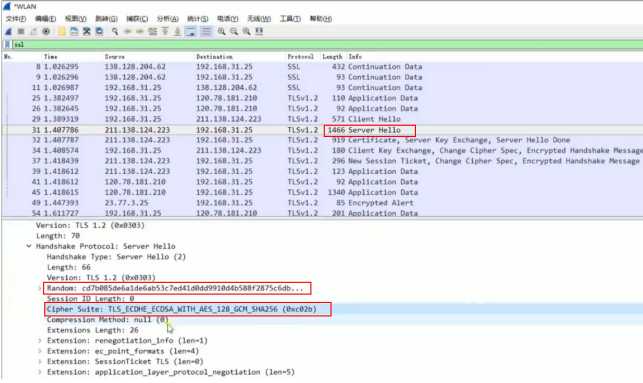The height and width of the screenshot is (383, 643).
Task: Expand the Random field node
Action: click(40, 288)
